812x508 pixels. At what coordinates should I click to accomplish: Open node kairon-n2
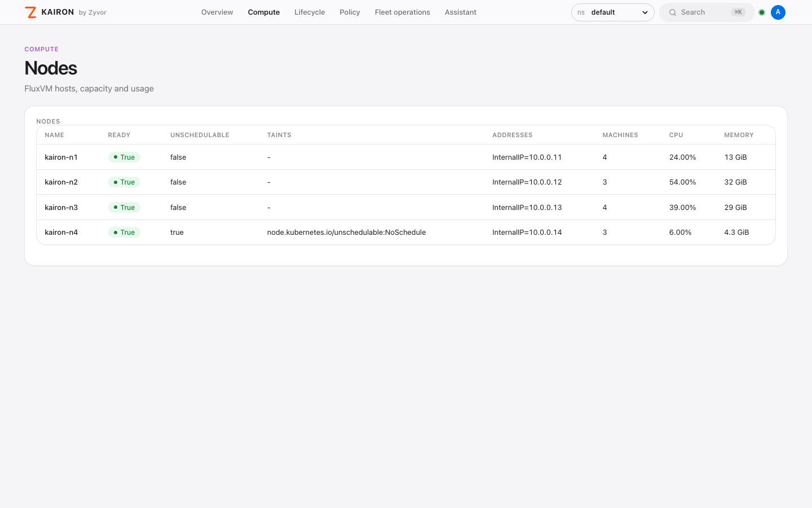click(x=61, y=182)
